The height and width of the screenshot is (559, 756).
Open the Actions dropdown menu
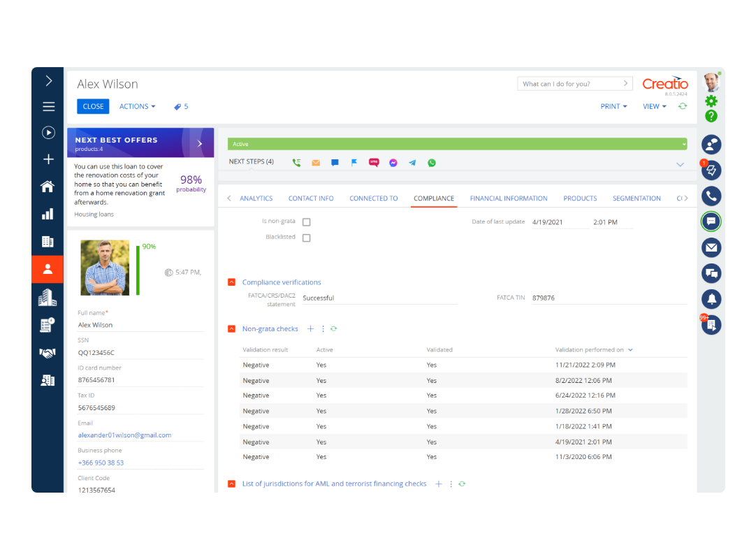point(137,106)
